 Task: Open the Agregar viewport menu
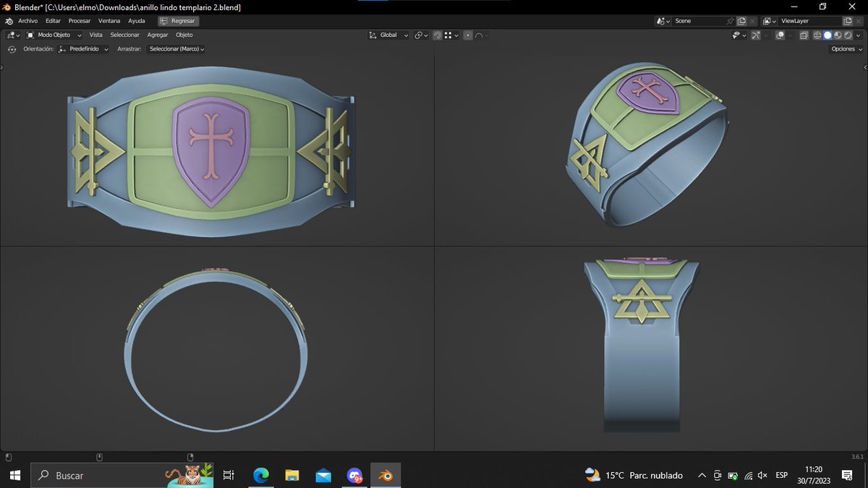click(x=157, y=35)
